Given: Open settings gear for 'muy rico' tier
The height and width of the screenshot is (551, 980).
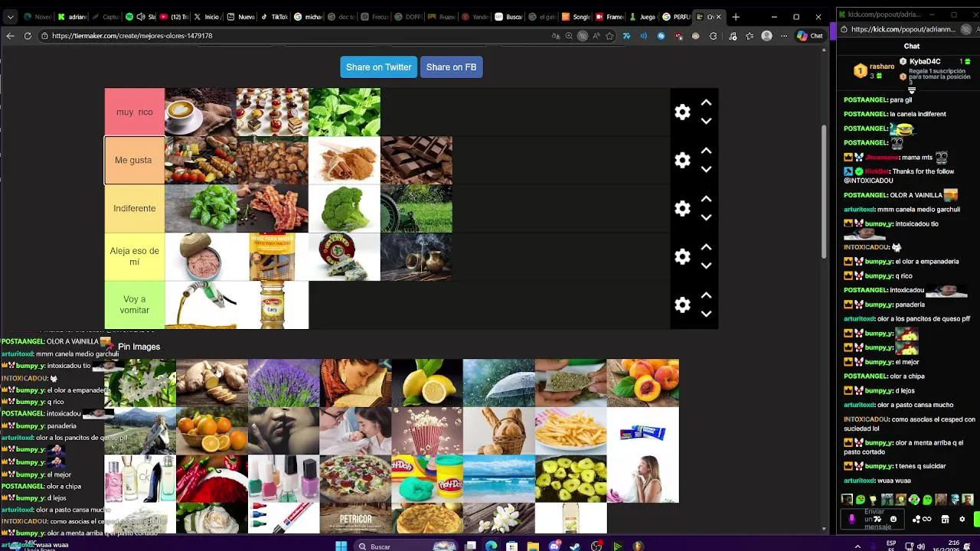Looking at the screenshot, I should coord(682,112).
